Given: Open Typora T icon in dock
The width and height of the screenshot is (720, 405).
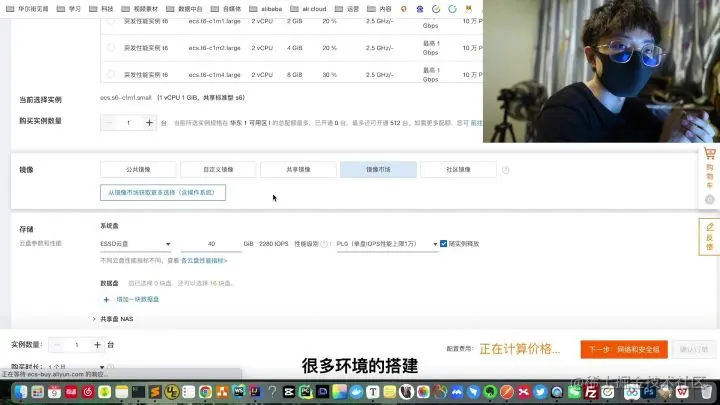Looking at the screenshot, I should pos(373,392).
